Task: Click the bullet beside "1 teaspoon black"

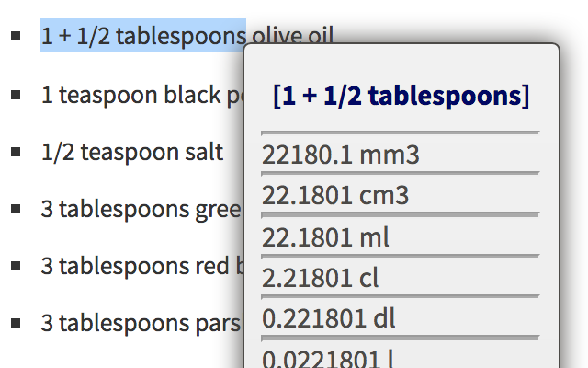Action: (16, 95)
